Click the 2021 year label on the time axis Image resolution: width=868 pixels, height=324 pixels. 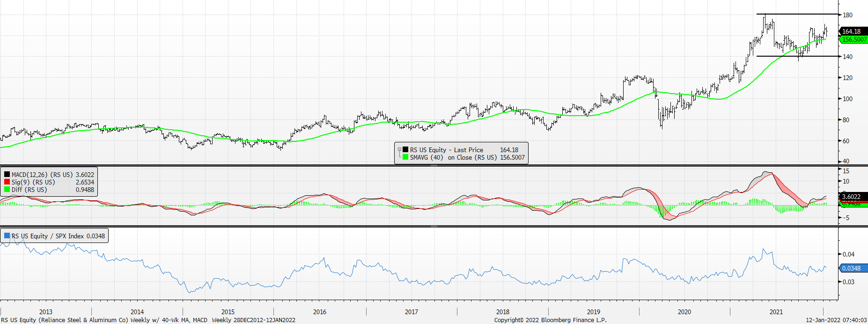(776, 312)
